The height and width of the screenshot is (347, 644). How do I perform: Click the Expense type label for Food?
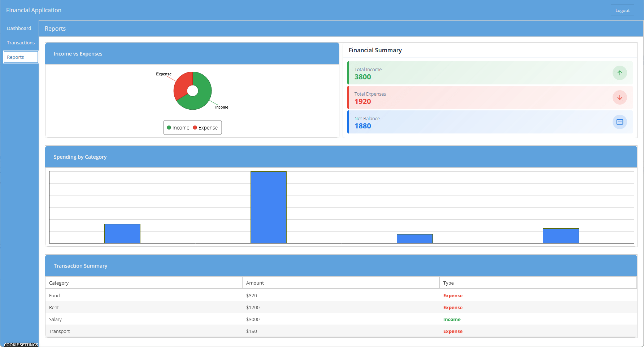pos(453,295)
